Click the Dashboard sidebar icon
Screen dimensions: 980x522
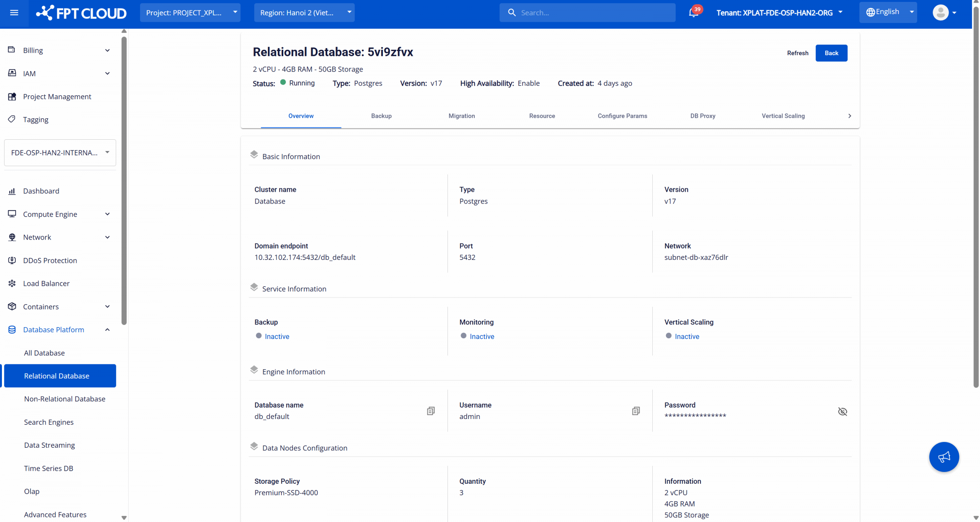(x=12, y=191)
